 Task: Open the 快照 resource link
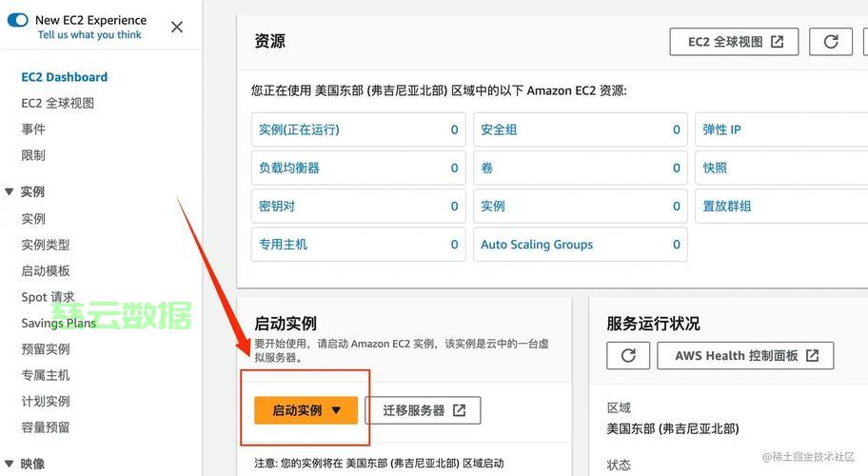pos(715,168)
